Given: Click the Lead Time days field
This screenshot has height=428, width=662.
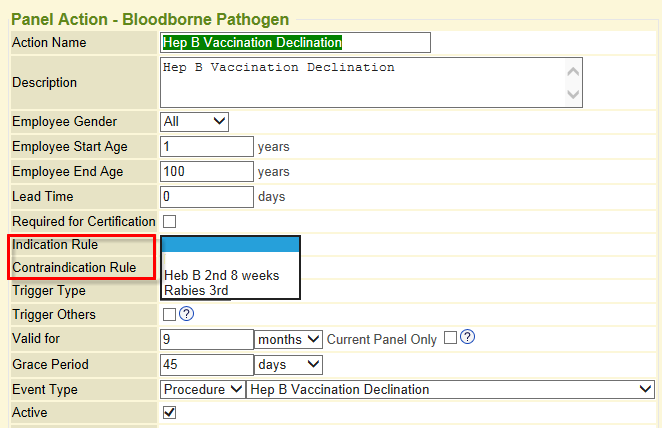Looking at the screenshot, I should click(x=207, y=197).
